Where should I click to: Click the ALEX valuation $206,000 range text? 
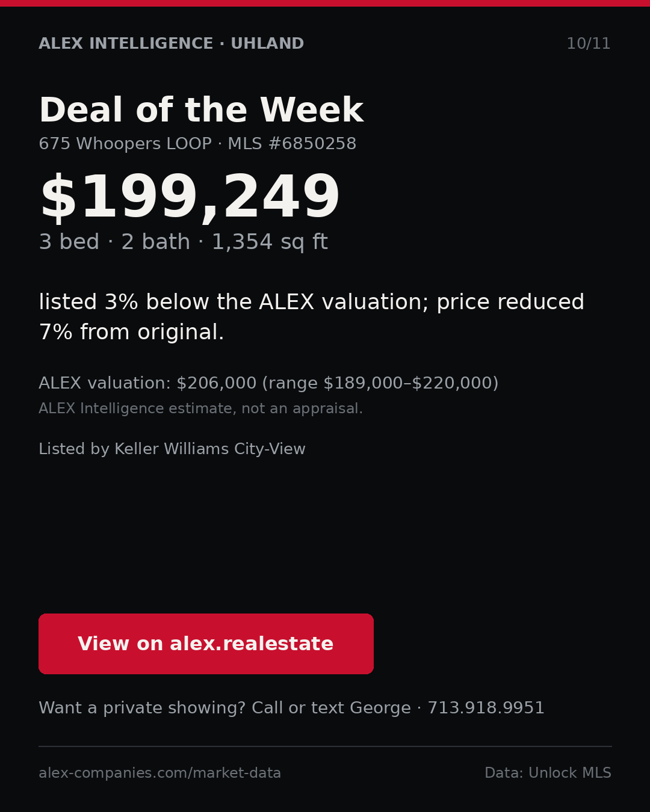coord(268,384)
